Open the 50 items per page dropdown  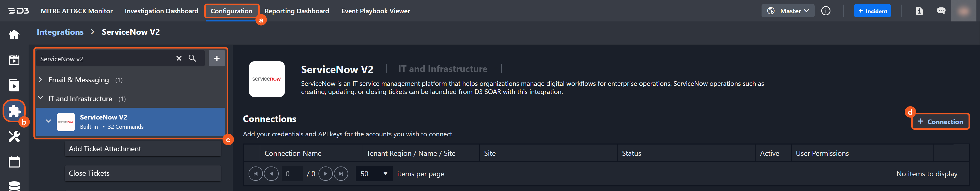tap(374, 173)
